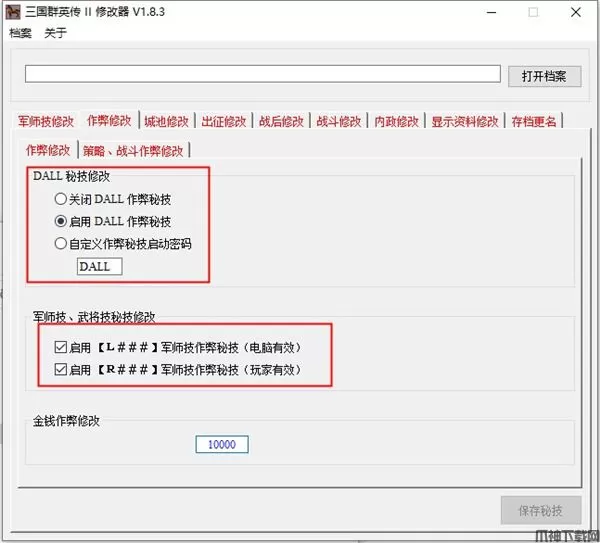
Task: Switch to the 军师技修改 tab
Action: (x=46, y=121)
